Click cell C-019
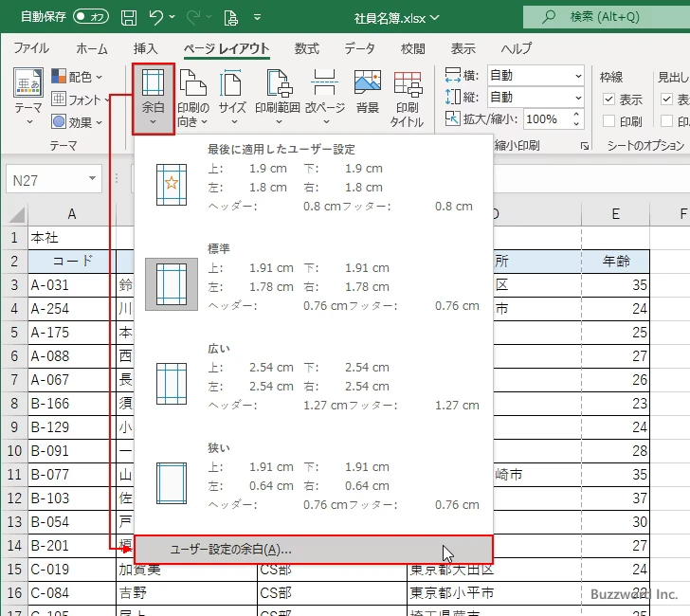This screenshot has width=690, height=616. (x=72, y=570)
